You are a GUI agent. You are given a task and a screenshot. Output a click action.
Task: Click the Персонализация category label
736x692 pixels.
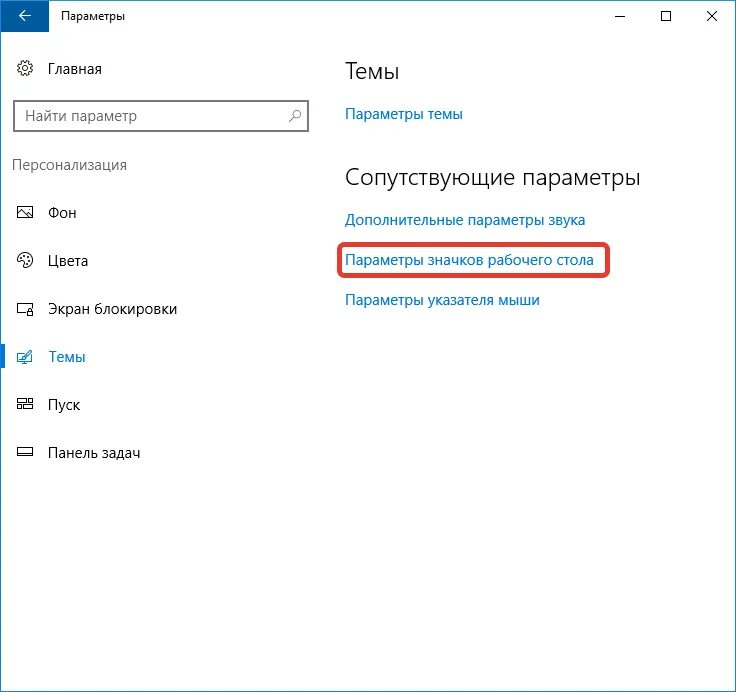click(69, 165)
